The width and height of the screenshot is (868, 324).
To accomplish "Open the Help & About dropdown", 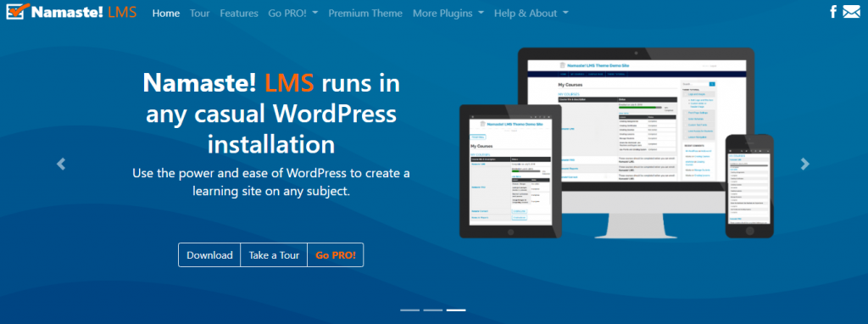I will click(531, 14).
